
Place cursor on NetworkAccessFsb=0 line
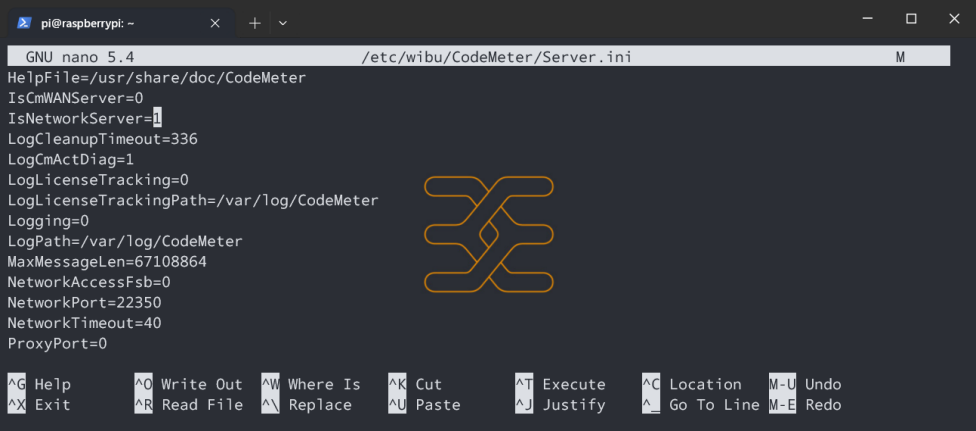click(89, 282)
